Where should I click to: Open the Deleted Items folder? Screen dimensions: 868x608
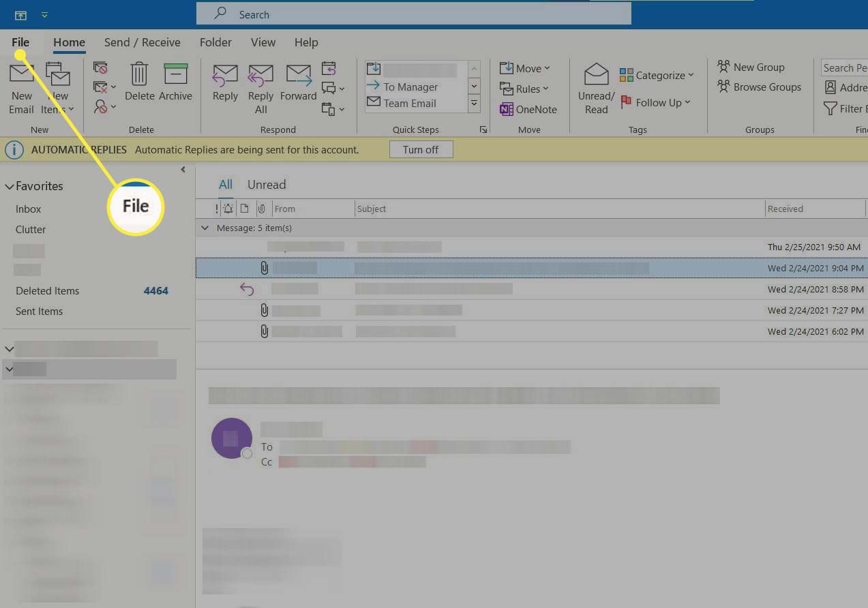coord(48,291)
